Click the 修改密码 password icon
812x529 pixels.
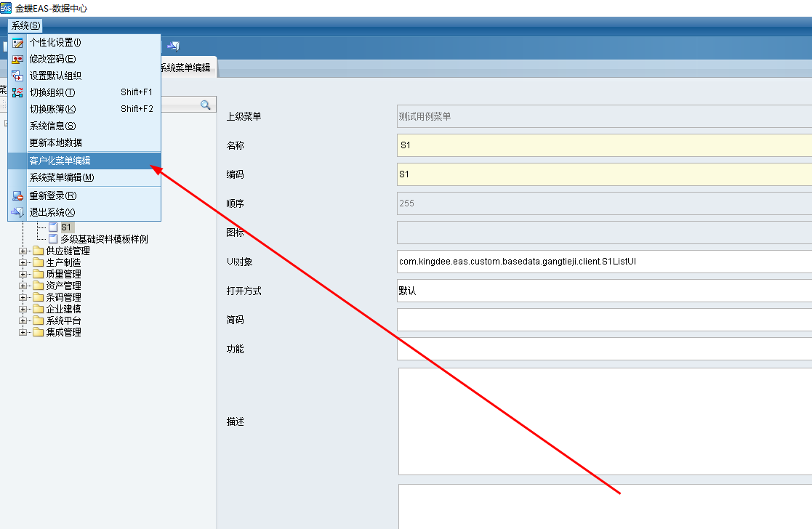click(x=17, y=60)
